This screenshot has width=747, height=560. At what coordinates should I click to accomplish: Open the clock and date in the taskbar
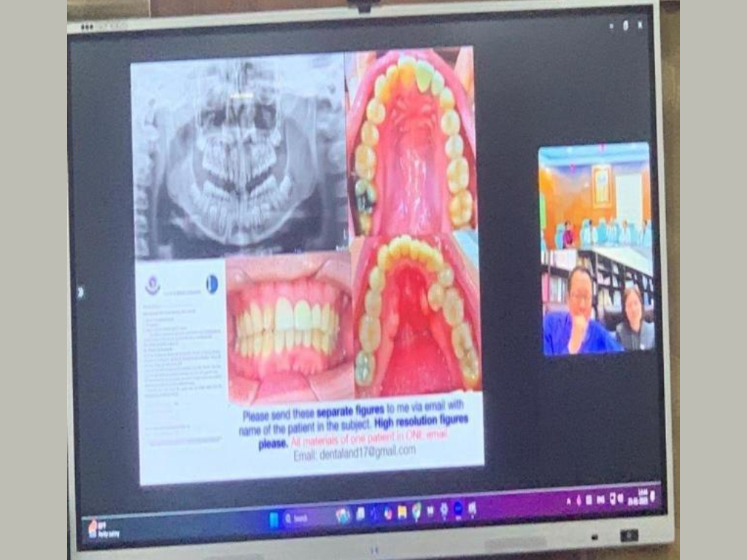643,496
